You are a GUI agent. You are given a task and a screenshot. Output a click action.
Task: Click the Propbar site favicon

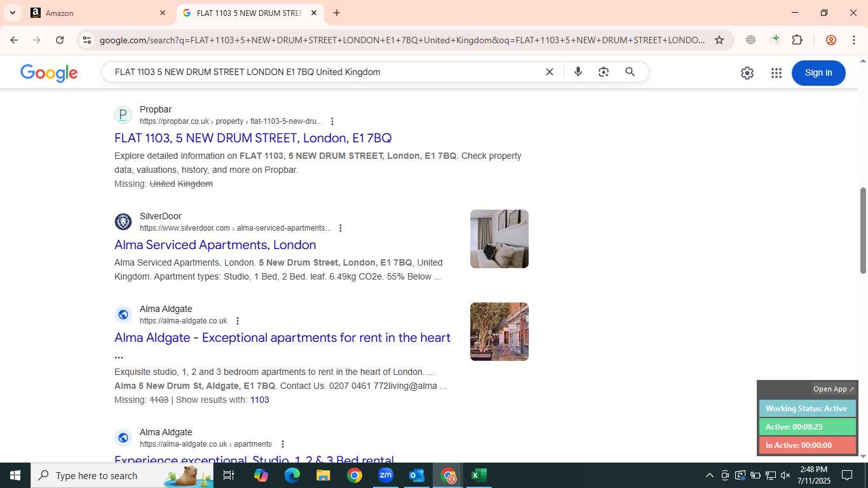pos(123,115)
